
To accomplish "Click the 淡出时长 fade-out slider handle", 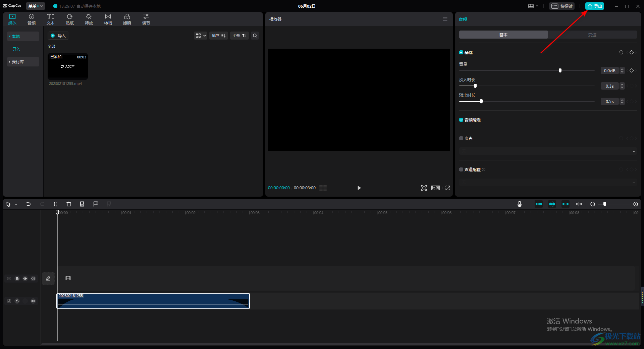I will tap(481, 101).
